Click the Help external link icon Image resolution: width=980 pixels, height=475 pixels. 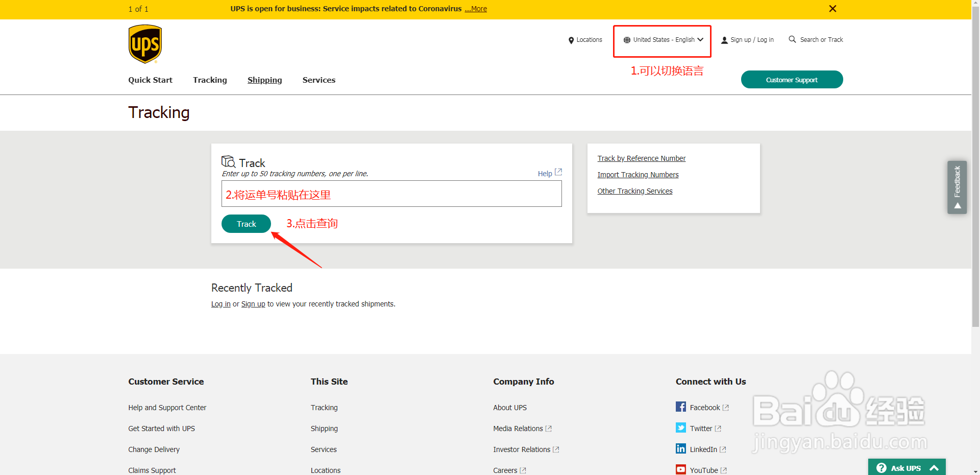(x=558, y=172)
